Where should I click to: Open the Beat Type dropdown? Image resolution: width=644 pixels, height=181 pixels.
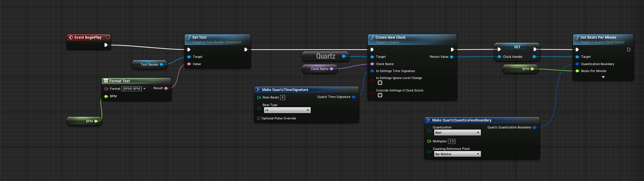287,110
